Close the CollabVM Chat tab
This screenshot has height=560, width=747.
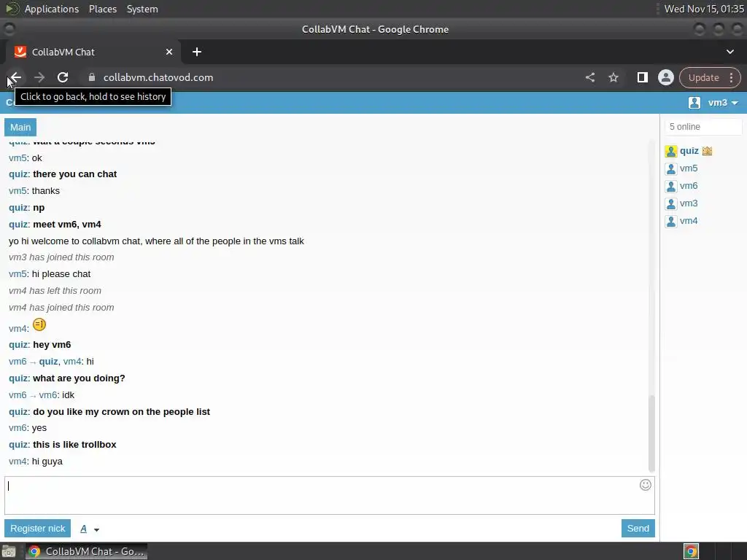pyautogui.click(x=169, y=52)
